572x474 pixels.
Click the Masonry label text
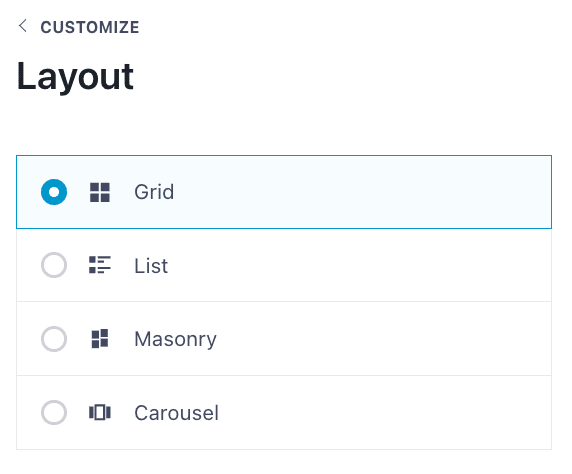(175, 339)
